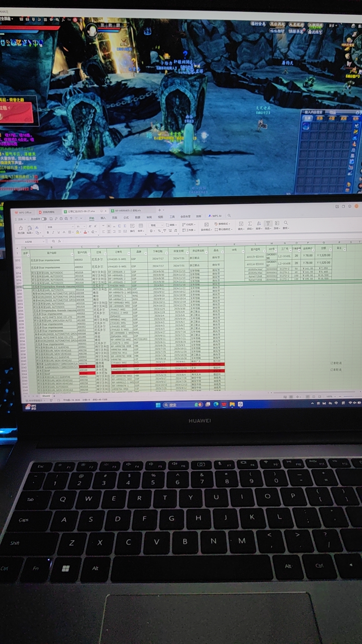Open the File (文件) menu
362x644 pixels.
pos(20,219)
